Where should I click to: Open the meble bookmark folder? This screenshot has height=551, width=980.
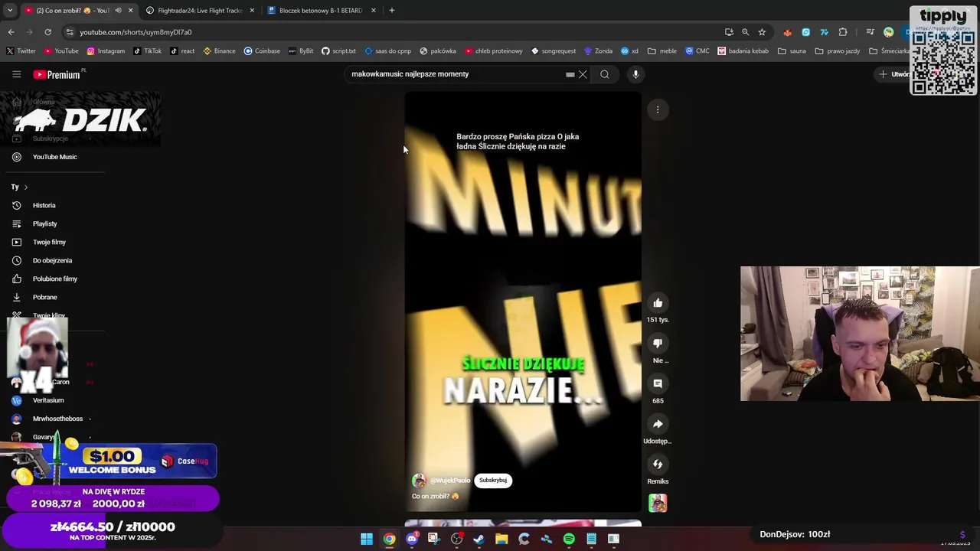[x=662, y=51]
